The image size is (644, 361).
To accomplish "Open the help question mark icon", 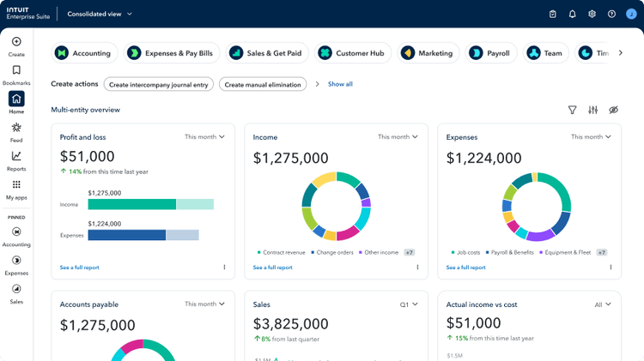I will [x=611, y=14].
